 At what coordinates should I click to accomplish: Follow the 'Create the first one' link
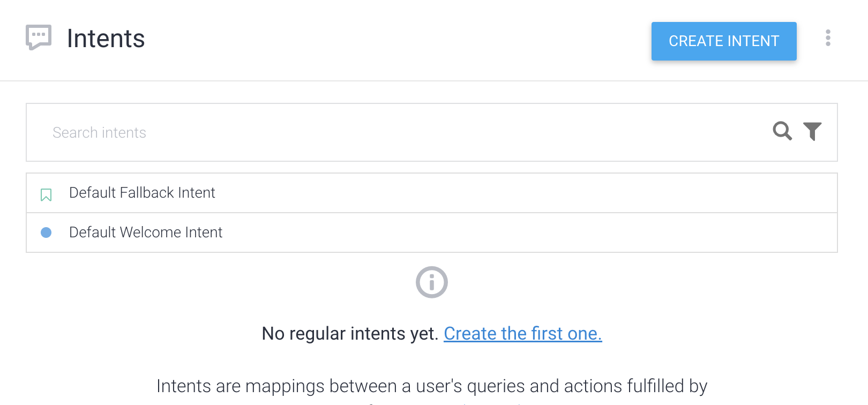coord(522,333)
